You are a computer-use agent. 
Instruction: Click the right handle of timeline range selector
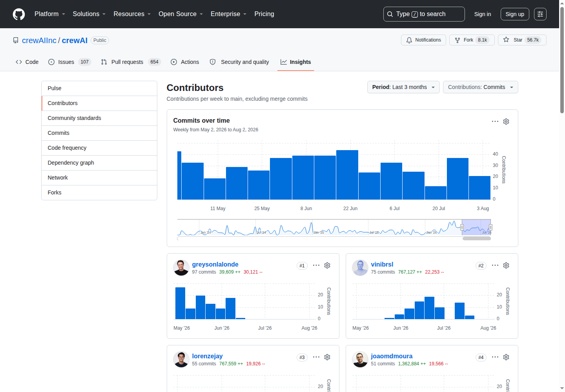pyautogui.click(x=490, y=227)
